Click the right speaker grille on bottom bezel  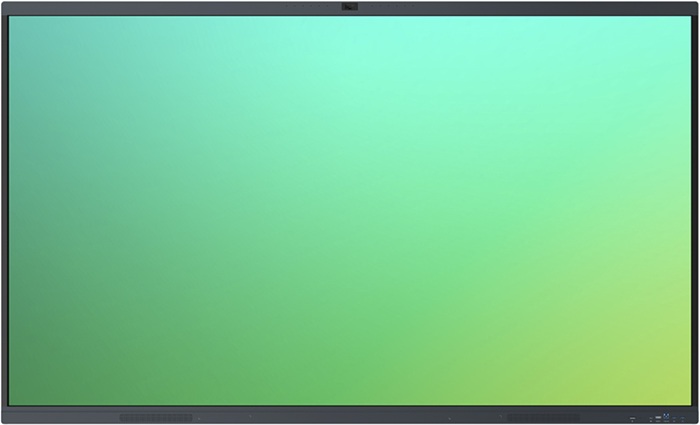pyautogui.click(x=543, y=417)
